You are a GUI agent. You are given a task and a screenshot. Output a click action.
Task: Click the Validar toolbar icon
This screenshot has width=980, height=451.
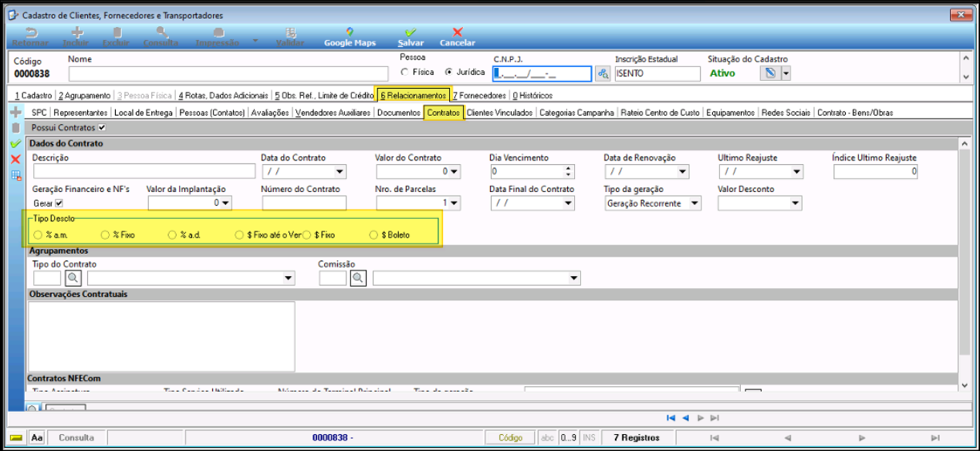[290, 32]
